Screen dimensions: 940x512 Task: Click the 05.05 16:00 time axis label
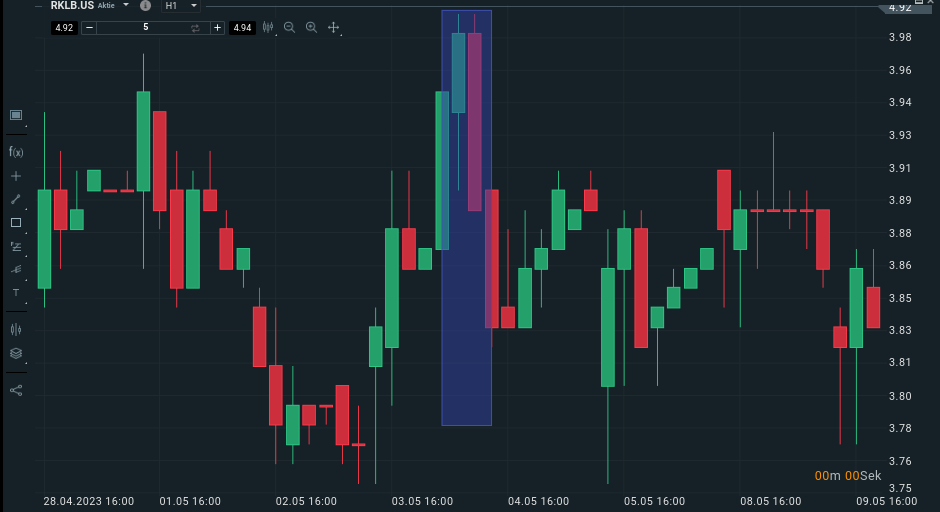coord(654,501)
